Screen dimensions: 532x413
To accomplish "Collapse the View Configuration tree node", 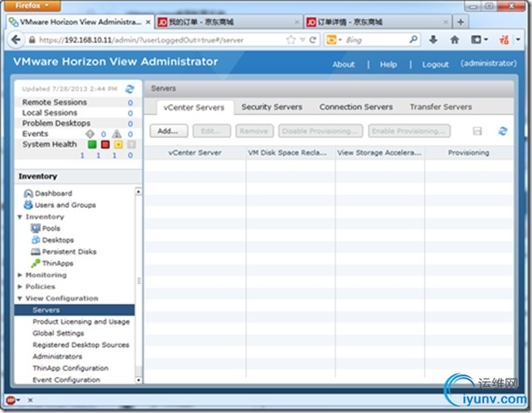I will pyautogui.click(x=20, y=298).
